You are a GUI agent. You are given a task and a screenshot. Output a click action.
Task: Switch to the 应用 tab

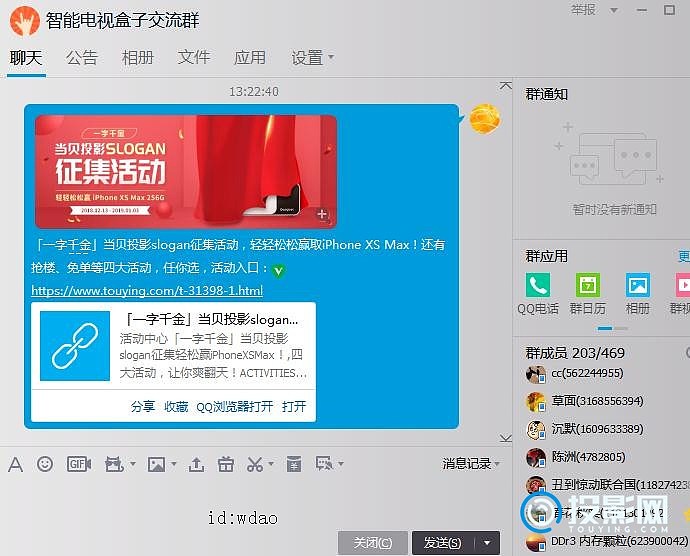click(250, 58)
